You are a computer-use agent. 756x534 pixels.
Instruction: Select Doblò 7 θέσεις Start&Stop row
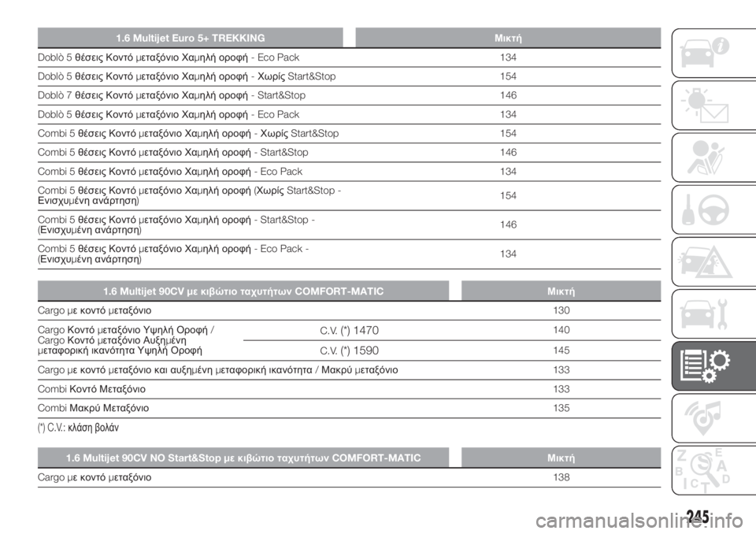(x=349, y=95)
